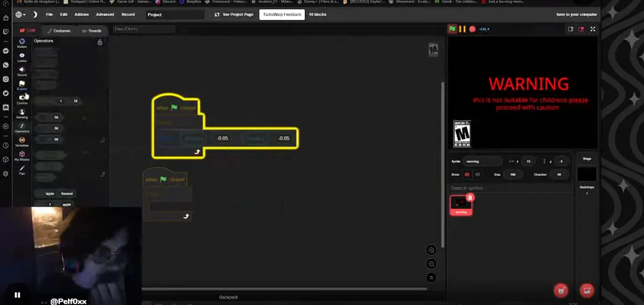
Task: Open the Operators block category
Action: coord(21,128)
